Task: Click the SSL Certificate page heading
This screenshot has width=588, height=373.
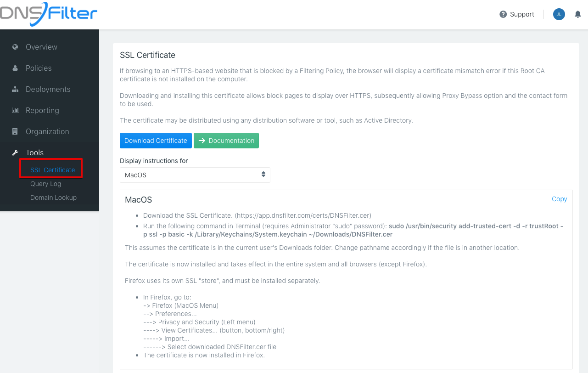Action: [x=147, y=55]
